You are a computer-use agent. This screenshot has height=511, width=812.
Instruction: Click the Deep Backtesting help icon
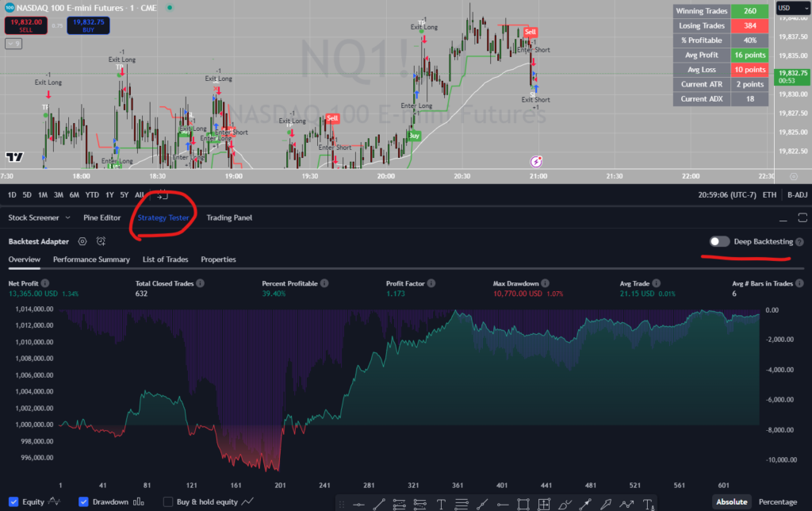click(799, 242)
